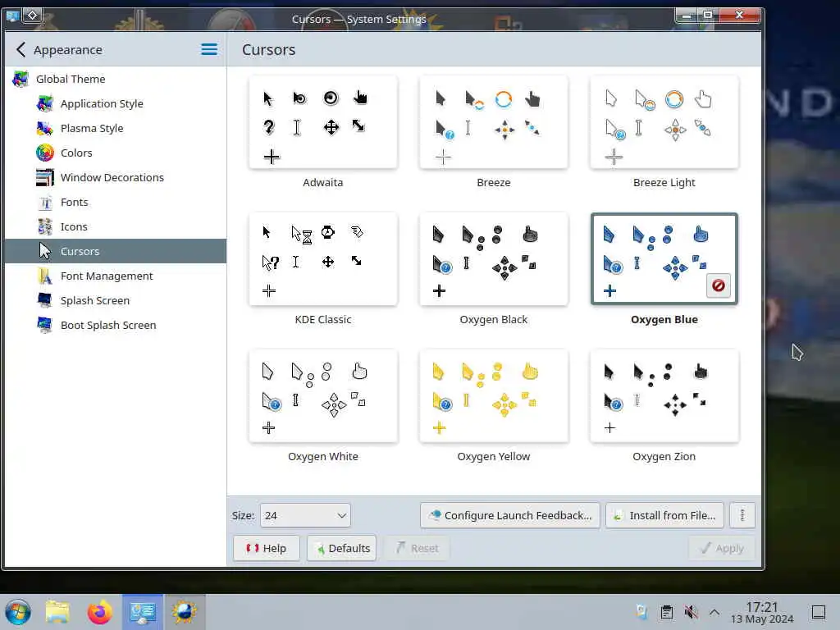The image size is (840, 630).
Task: Launch Firefox from the taskbar
Action: [x=99, y=612]
